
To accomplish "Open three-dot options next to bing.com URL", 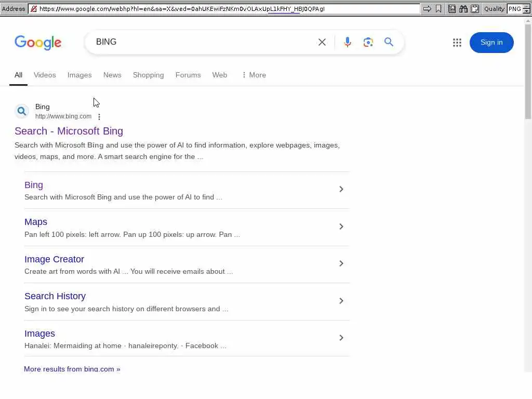I will click(x=99, y=117).
